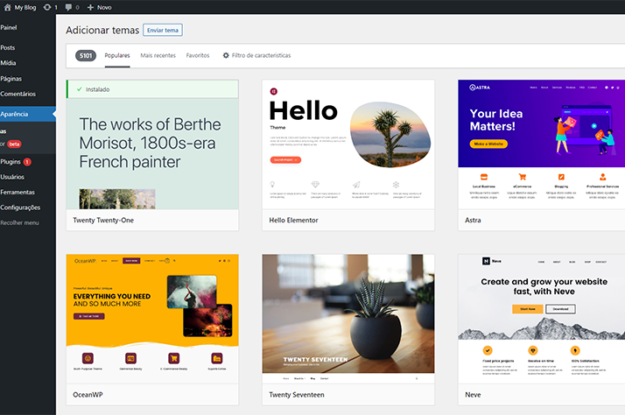
Task: Click the Instalado notice on Twenty Twenty-One
Action: tap(152, 89)
